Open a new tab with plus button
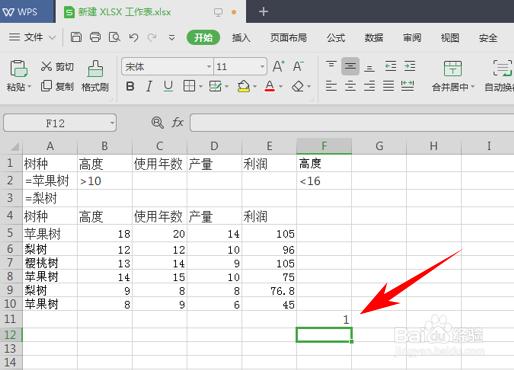This screenshot has width=514, height=370. pyautogui.click(x=263, y=12)
